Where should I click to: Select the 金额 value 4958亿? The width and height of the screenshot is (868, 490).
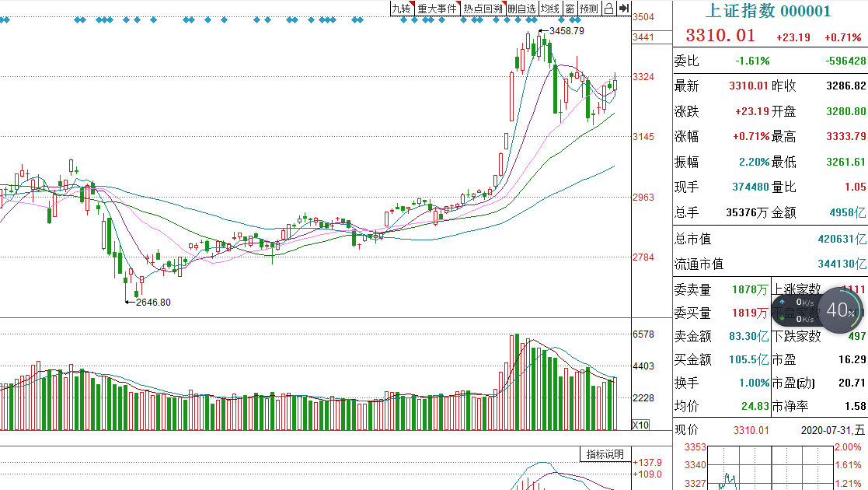point(848,212)
